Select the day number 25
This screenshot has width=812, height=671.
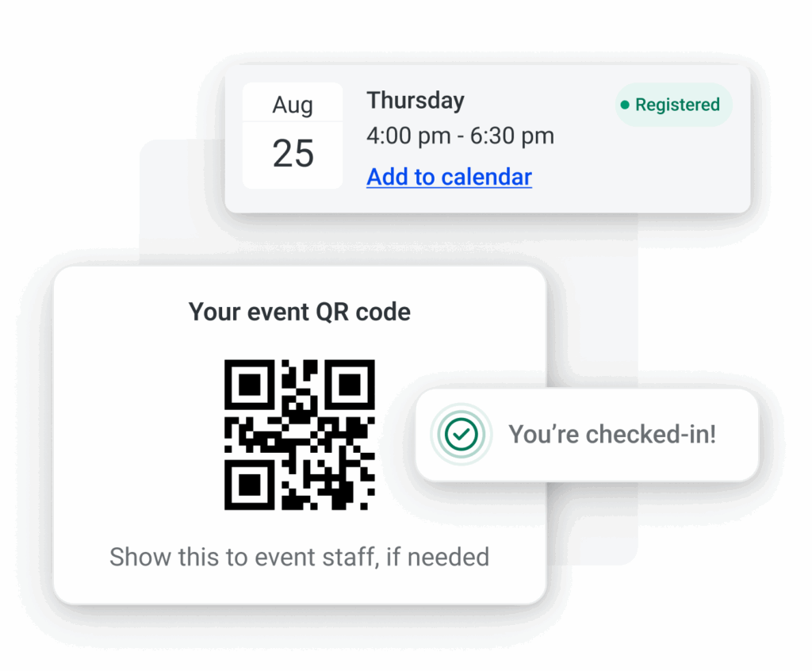293,153
